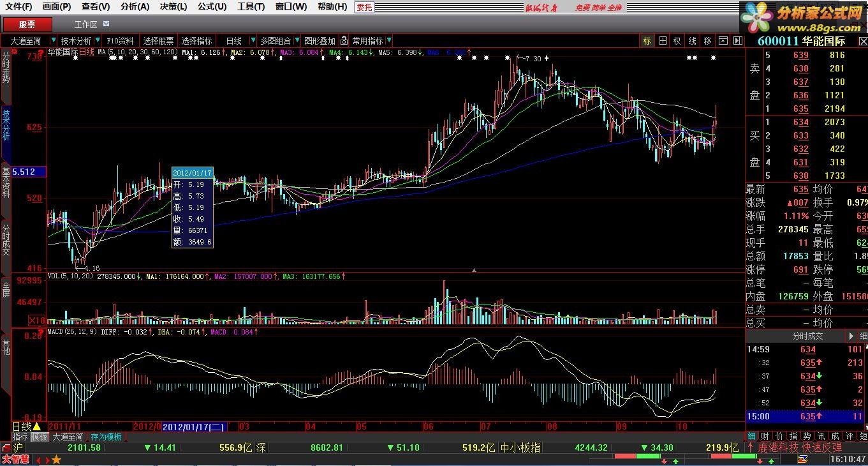Click the 2012/01/17(二) date marker on timeline
868x466 pixels.
pos(193,426)
